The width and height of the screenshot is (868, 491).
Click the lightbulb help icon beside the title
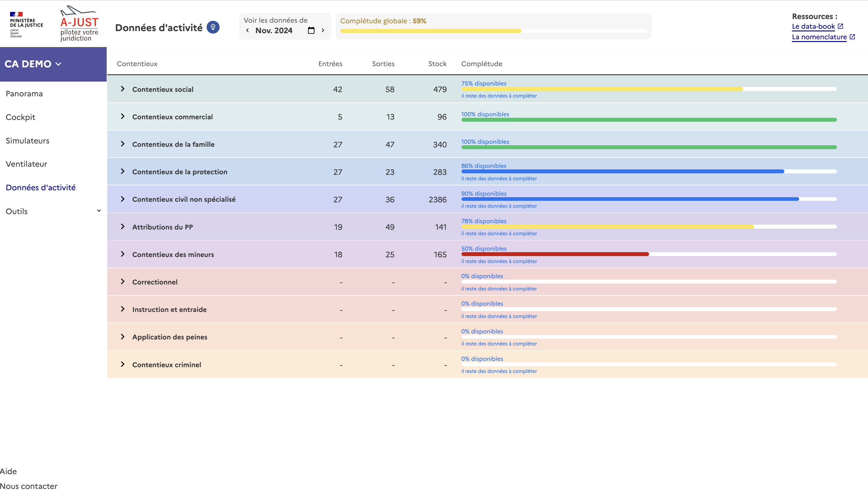click(213, 27)
